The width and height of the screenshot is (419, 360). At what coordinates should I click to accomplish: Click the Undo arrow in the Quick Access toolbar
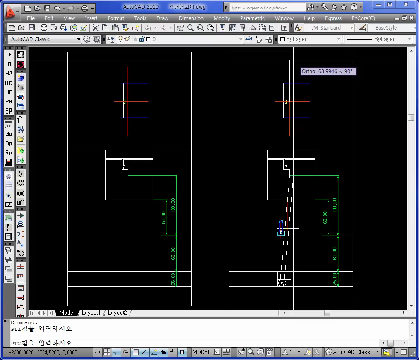[x=57, y=8]
